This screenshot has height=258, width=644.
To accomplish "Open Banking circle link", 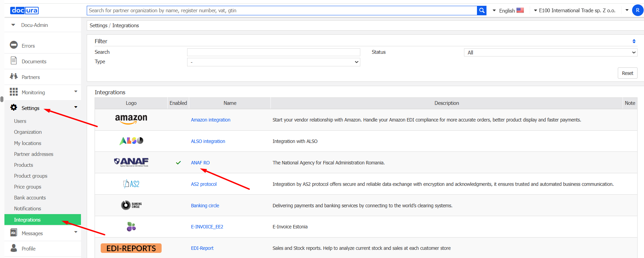I will coord(205,206).
